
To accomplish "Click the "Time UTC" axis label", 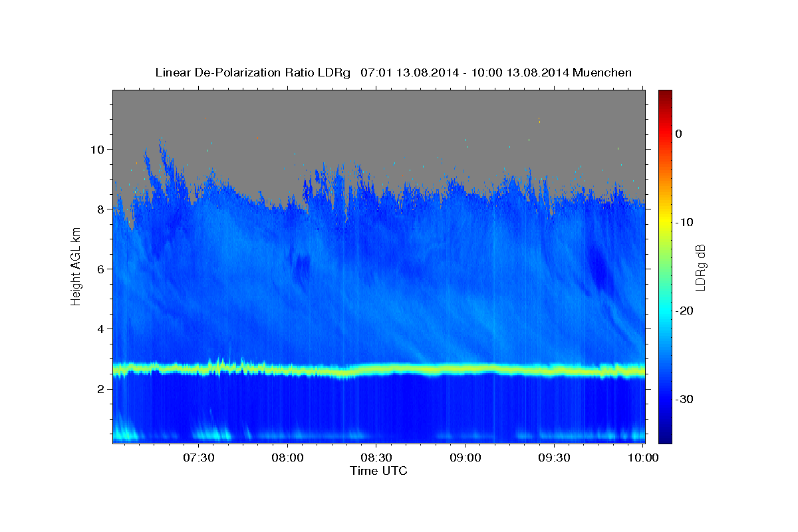I will pos(378,471).
